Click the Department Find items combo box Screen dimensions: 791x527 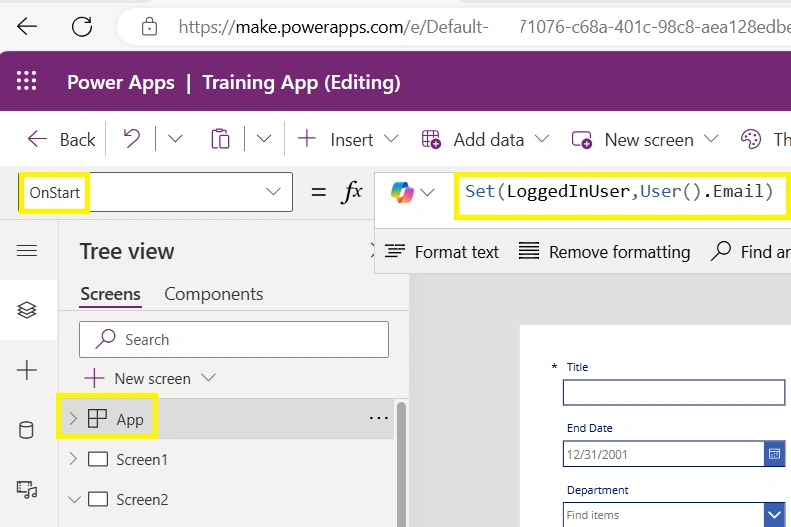pos(663,515)
